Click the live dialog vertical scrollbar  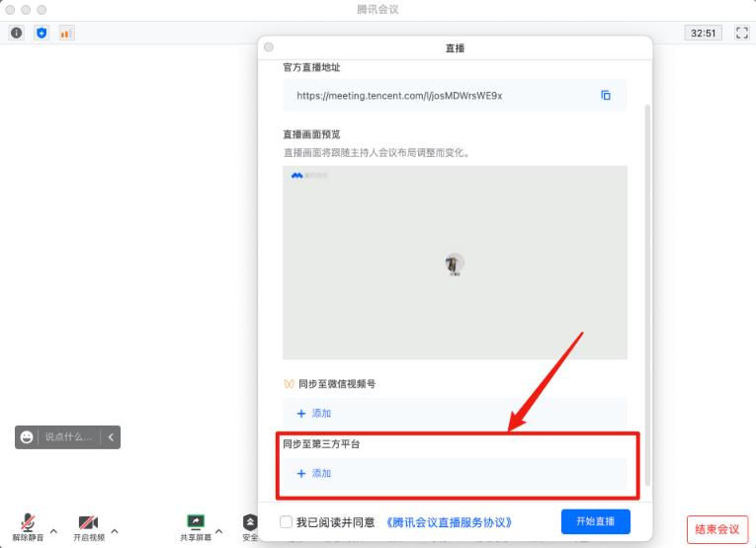click(x=647, y=294)
